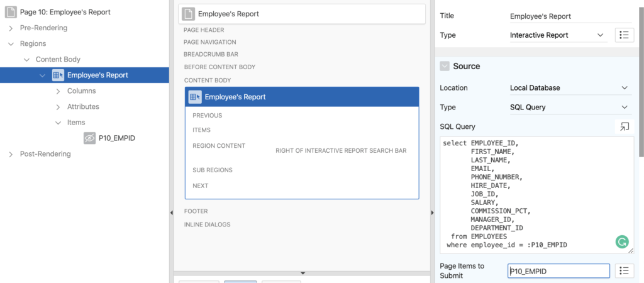Open the region Type list-of-values button
Viewport: 644px width, 283px height.
point(625,35)
